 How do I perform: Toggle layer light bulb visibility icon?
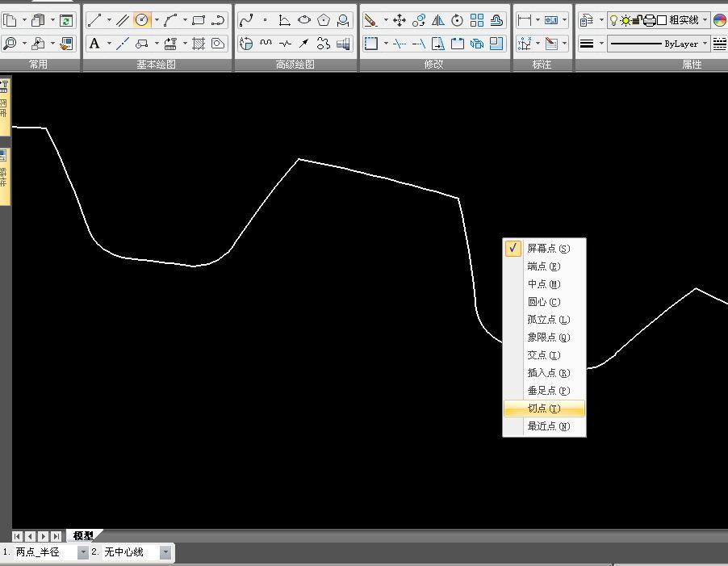pos(613,20)
